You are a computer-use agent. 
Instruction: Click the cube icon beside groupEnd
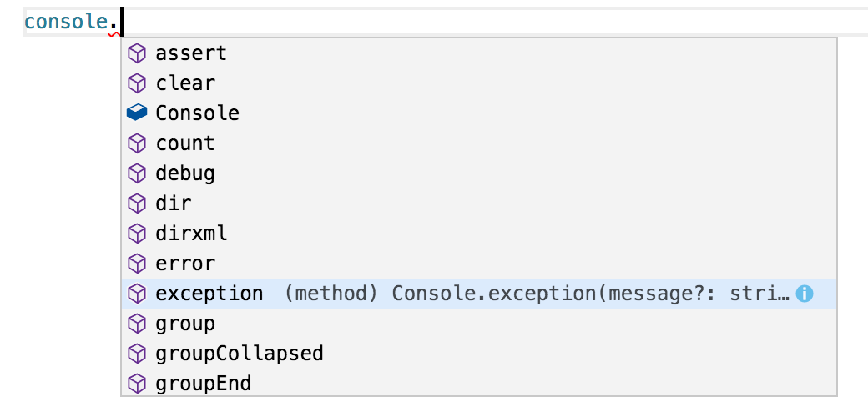tap(137, 384)
